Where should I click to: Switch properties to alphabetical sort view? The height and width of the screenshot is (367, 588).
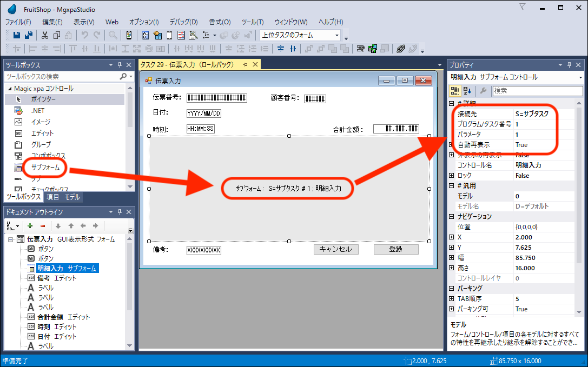(x=468, y=91)
